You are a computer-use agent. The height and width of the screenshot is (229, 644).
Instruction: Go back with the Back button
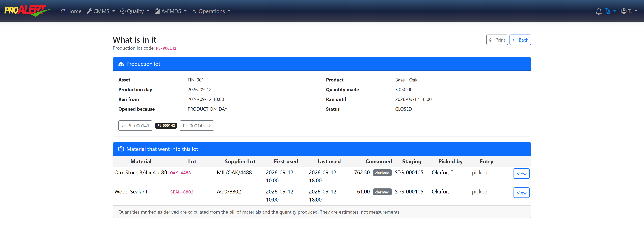pyautogui.click(x=520, y=40)
